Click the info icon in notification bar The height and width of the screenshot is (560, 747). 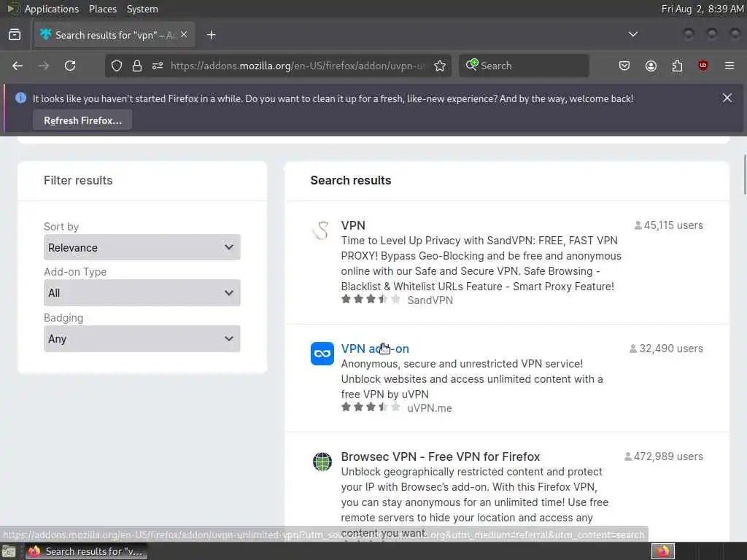click(20, 98)
